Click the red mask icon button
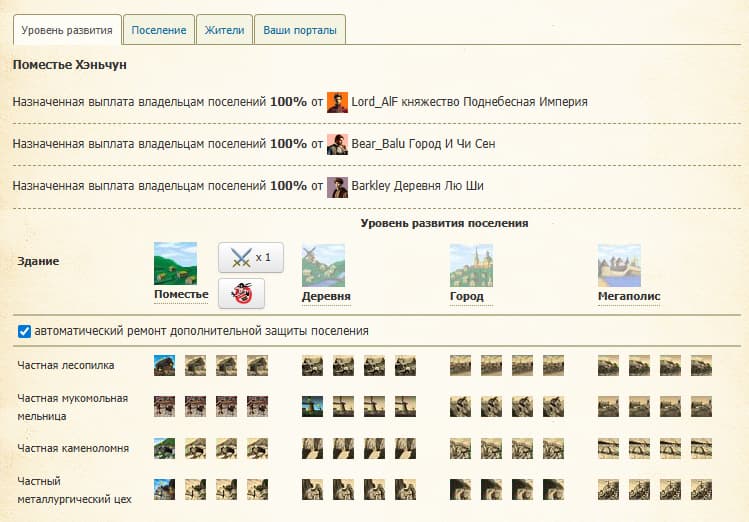749x522 pixels. 241,293
